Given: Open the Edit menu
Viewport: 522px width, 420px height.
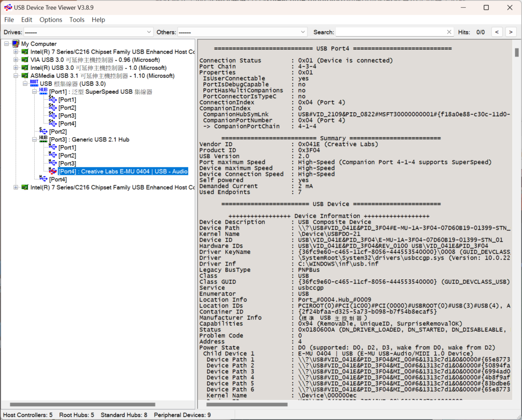Looking at the screenshot, I should (27, 20).
